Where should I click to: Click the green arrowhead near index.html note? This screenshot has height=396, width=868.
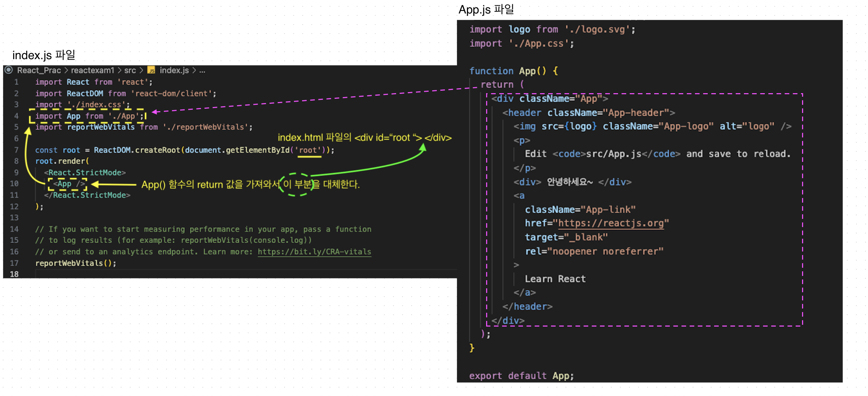pos(422,148)
